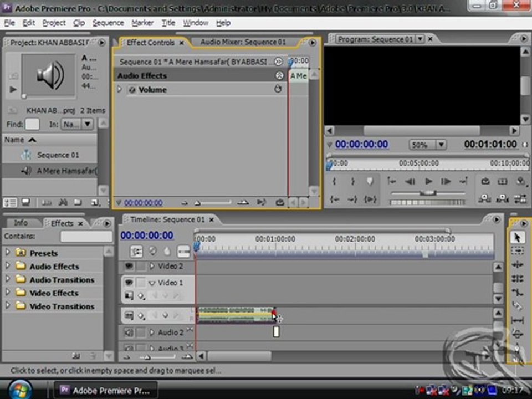Open the 50% zoom level dropdown

[x=441, y=145]
